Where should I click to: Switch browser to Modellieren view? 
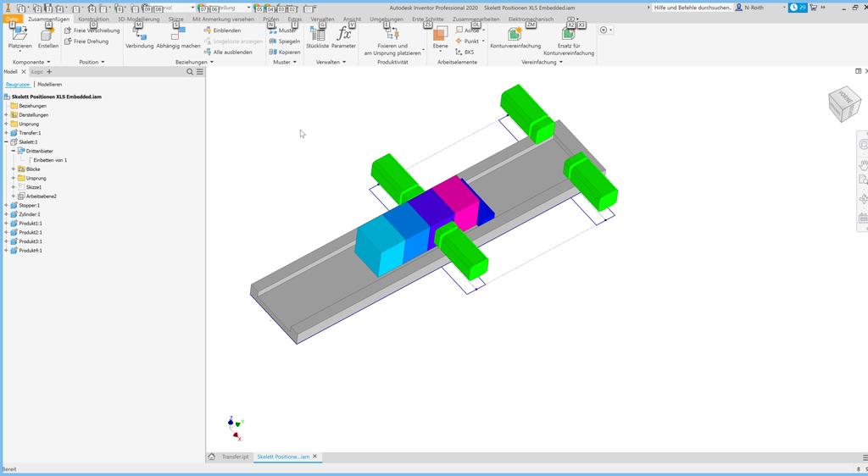pyautogui.click(x=50, y=85)
